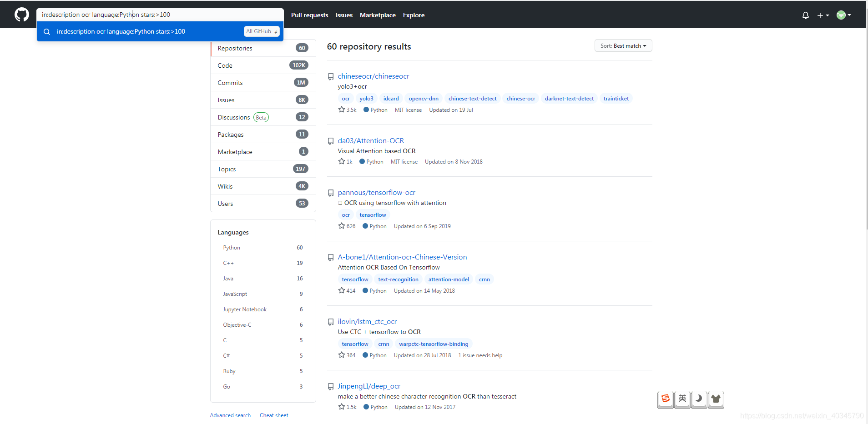Open Issues in top navigation
This screenshot has height=424, width=868.
click(344, 15)
